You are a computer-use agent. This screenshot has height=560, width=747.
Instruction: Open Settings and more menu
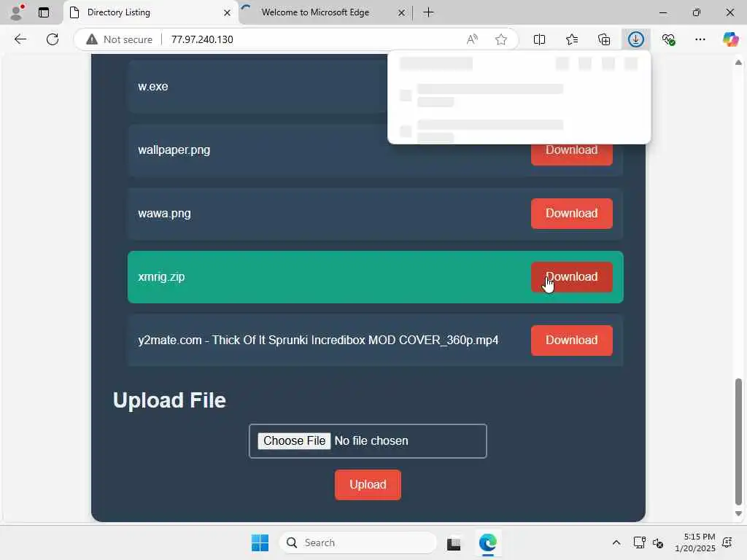[700, 39]
